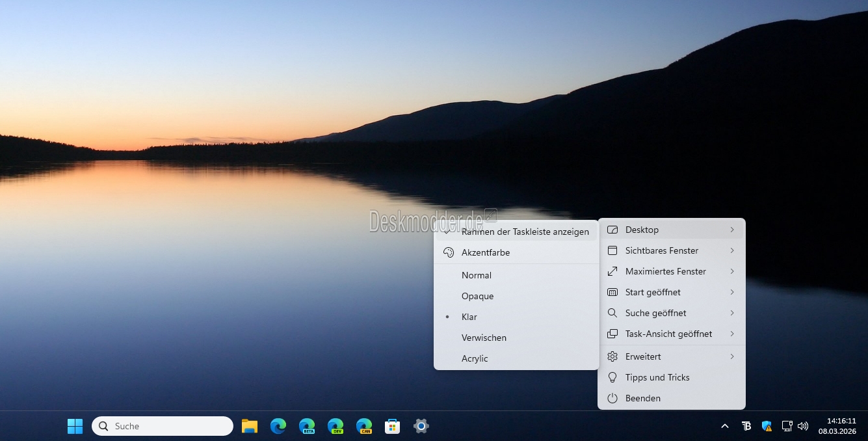Image resolution: width=868 pixels, height=441 pixels.
Task: Launch Microsoft Edge Beta from taskbar
Action: pyautogui.click(x=307, y=426)
